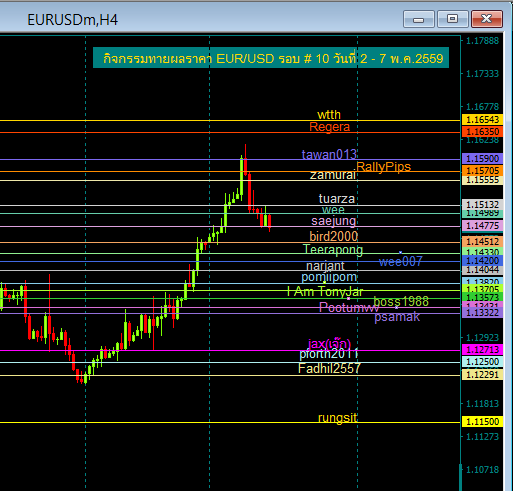Click the teal Thai title banner
The height and width of the screenshot is (491, 513).
271,58
